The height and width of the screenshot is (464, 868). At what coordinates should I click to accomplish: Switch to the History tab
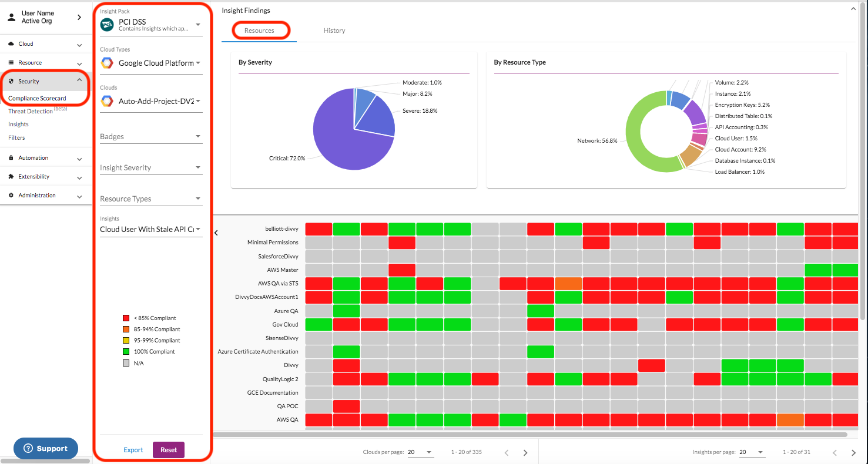[x=334, y=31]
